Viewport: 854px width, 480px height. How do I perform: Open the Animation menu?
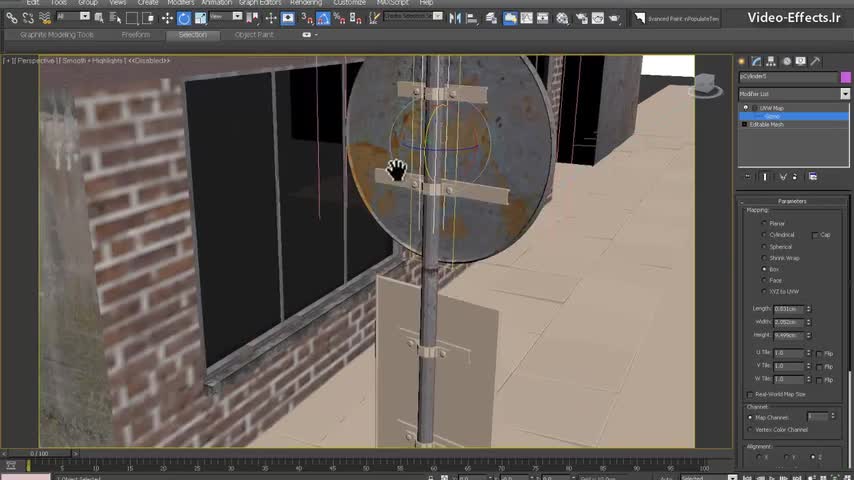tap(216, 3)
